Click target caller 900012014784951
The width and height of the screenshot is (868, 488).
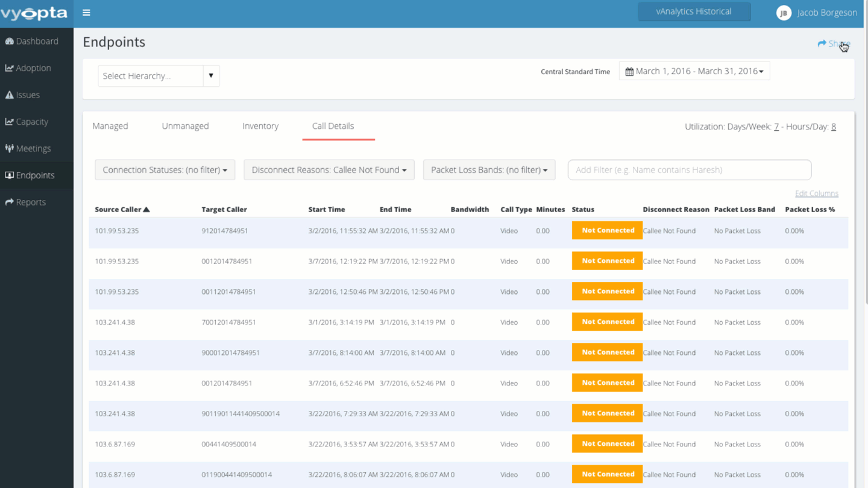230,353
